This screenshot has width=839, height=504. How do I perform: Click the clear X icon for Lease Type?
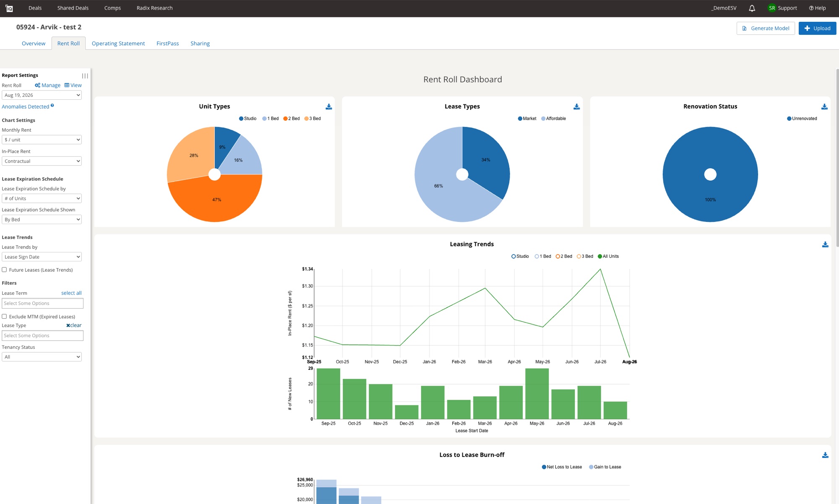[68, 325]
